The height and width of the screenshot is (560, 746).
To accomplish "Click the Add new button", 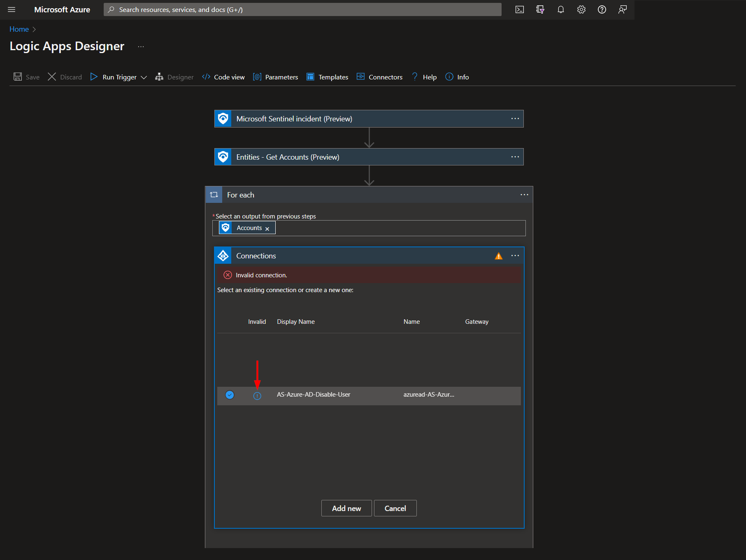I will coord(346,508).
